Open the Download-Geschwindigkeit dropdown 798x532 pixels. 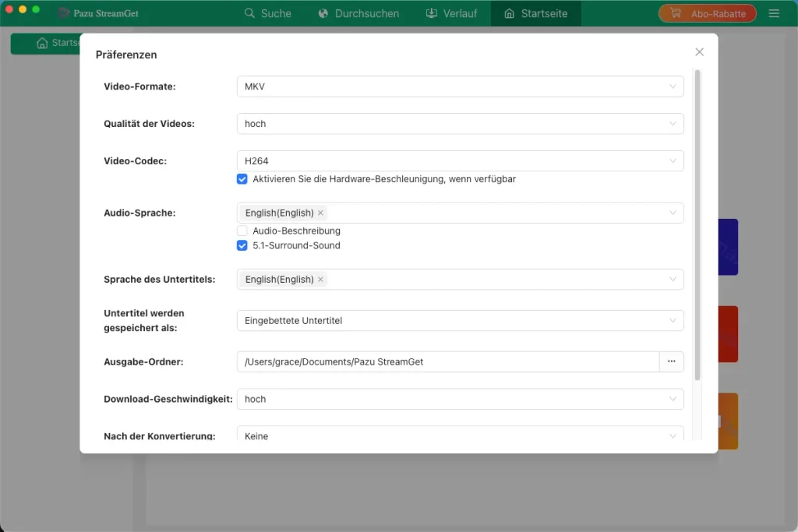pyautogui.click(x=460, y=399)
